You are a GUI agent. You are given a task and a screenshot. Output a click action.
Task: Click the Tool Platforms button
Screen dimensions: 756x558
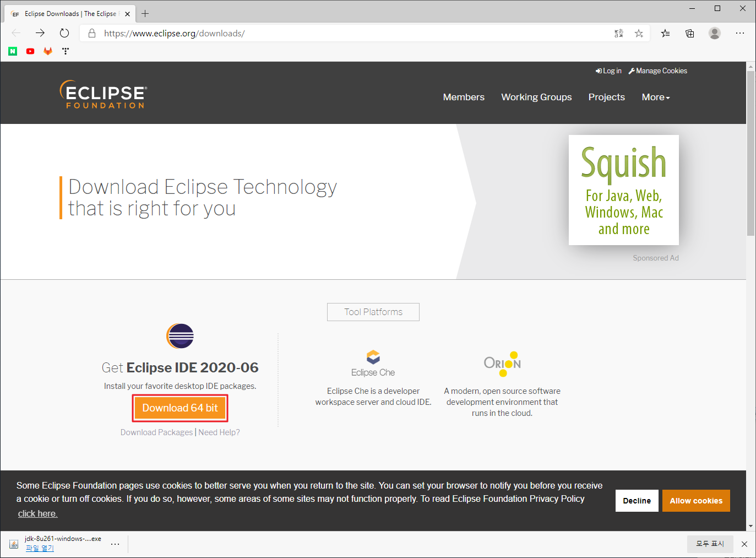tap(373, 312)
